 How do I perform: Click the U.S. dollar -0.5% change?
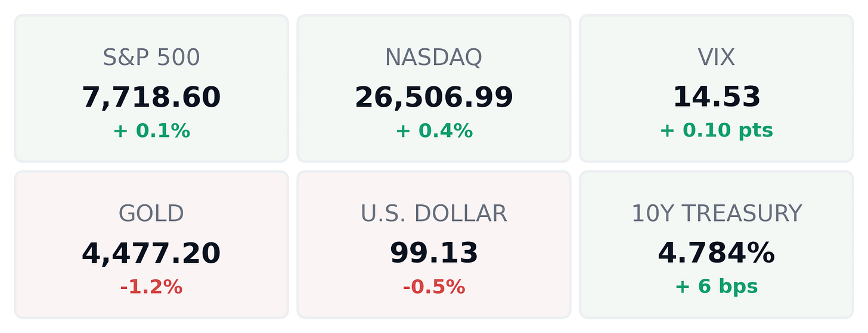[434, 287]
